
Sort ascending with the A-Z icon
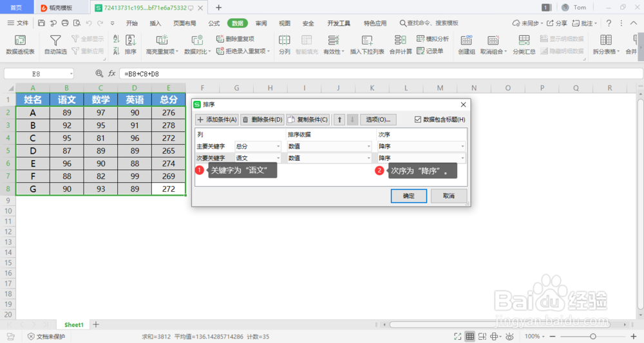point(116,39)
